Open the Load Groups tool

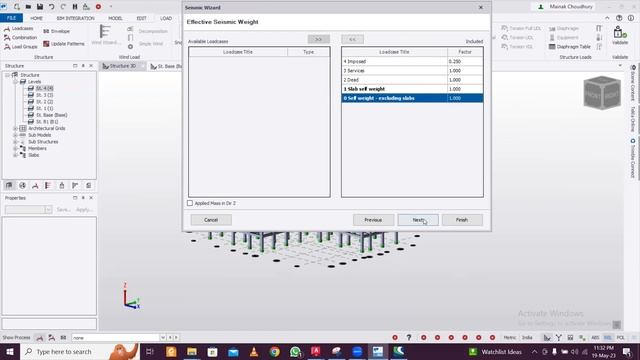pos(21,47)
